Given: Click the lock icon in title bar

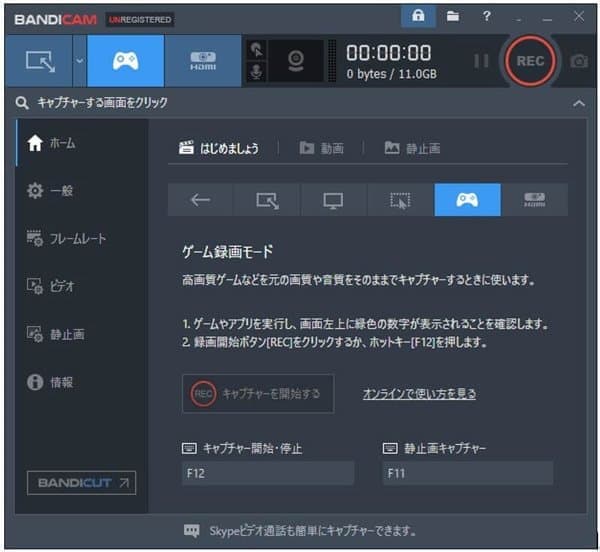Looking at the screenshot, I should 418,16.
